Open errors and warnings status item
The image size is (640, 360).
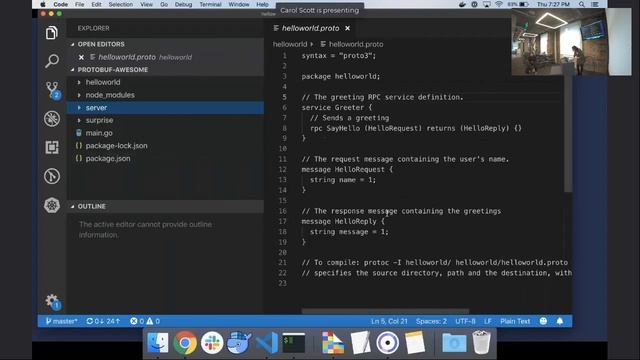(145, 321)
